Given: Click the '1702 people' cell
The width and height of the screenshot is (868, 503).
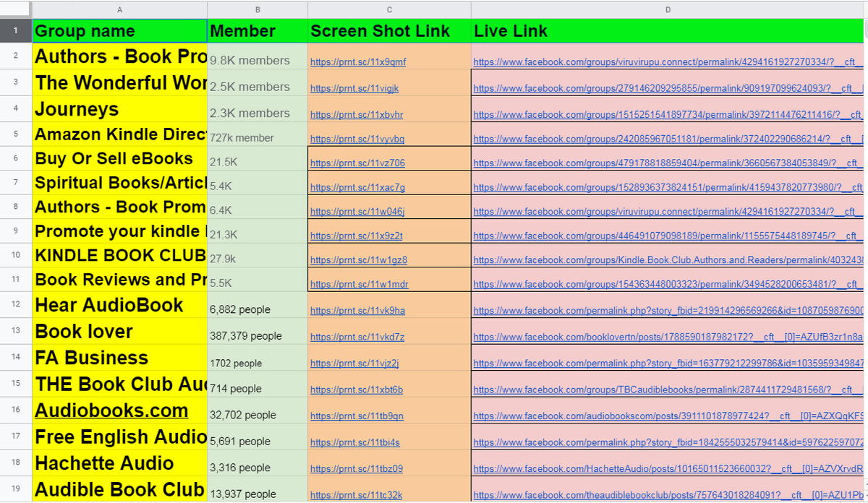Looking at the screenshot, I should click(258, 358).
